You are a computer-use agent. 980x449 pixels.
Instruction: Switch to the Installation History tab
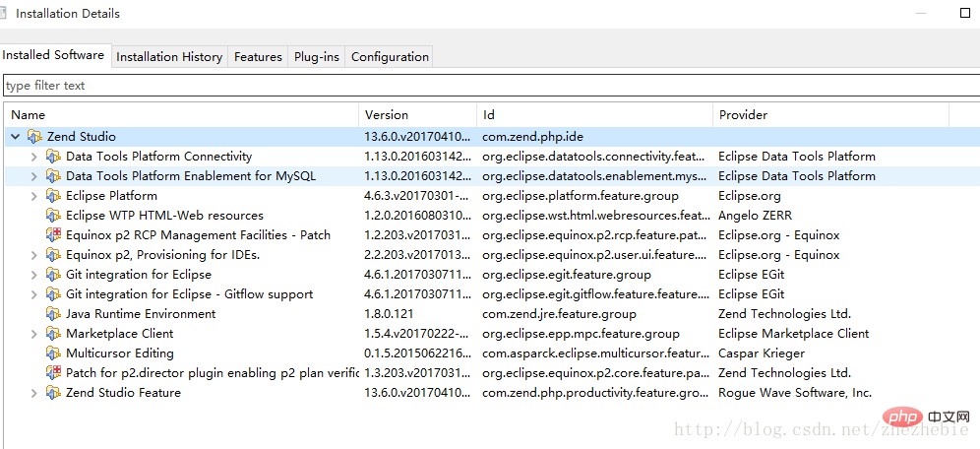coord(169,56)
